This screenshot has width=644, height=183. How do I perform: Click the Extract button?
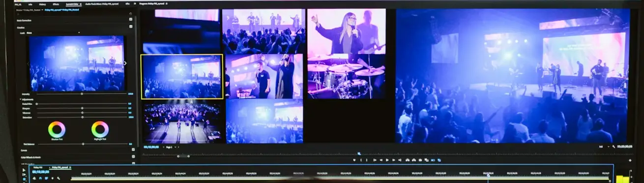click(x=414, y=160)
